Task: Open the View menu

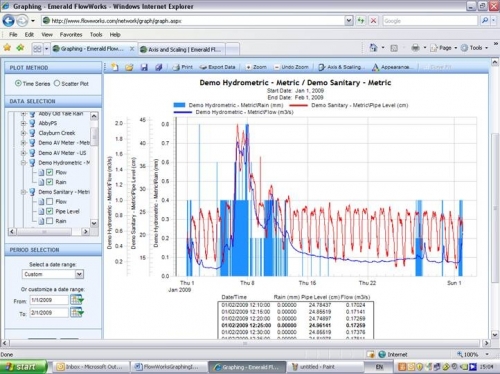Action: coord(47,35)
